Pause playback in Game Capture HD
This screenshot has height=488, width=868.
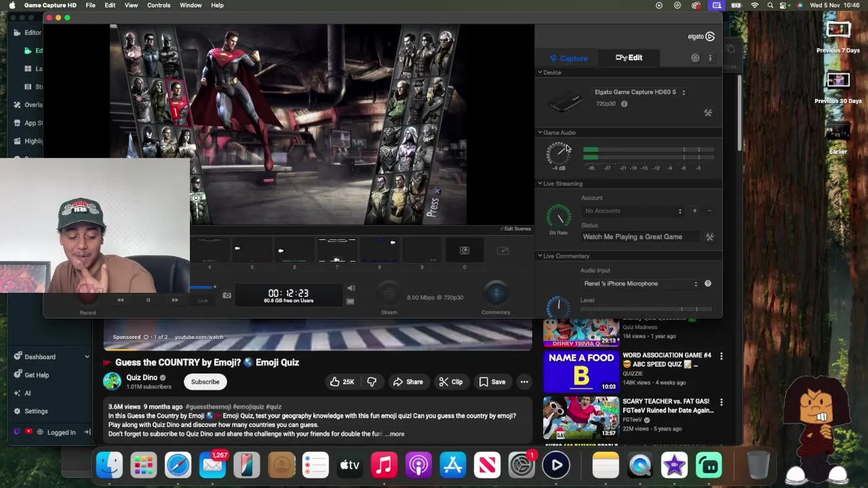pos(148,300)
